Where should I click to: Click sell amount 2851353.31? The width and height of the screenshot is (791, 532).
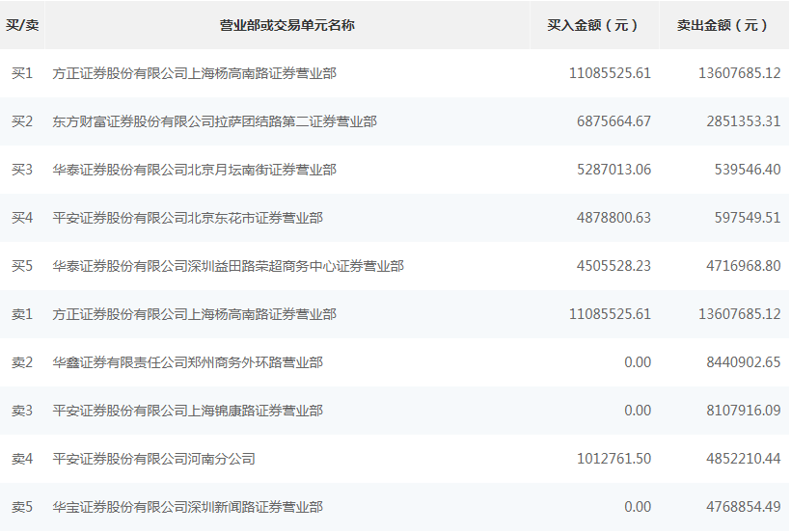coord(744,121)
